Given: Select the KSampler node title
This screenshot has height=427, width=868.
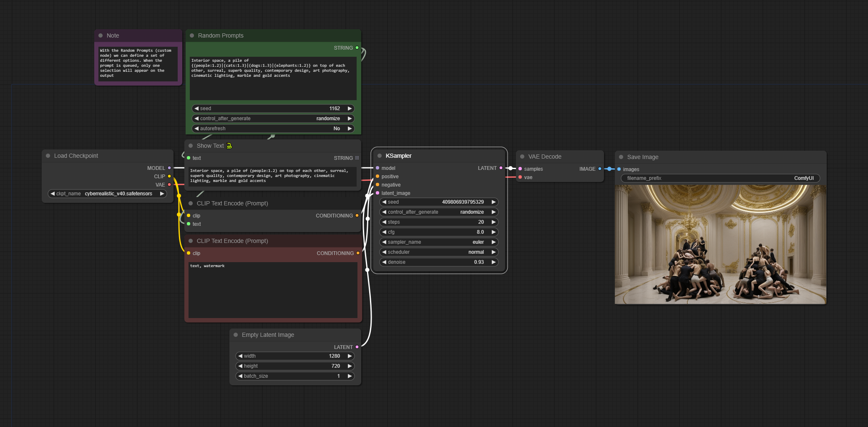Looking at the screenshot, I should [398, 156].
